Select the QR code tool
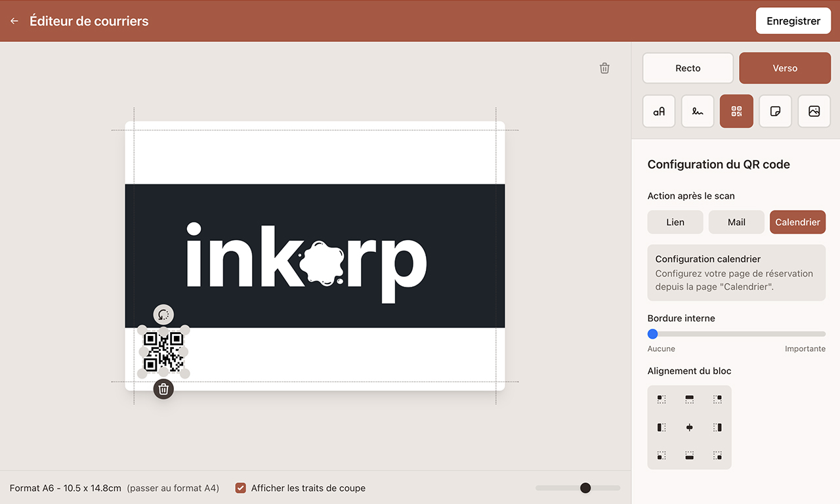Image resolution: width=840 pixels, height=504 pixels. [x=736, y=112]
